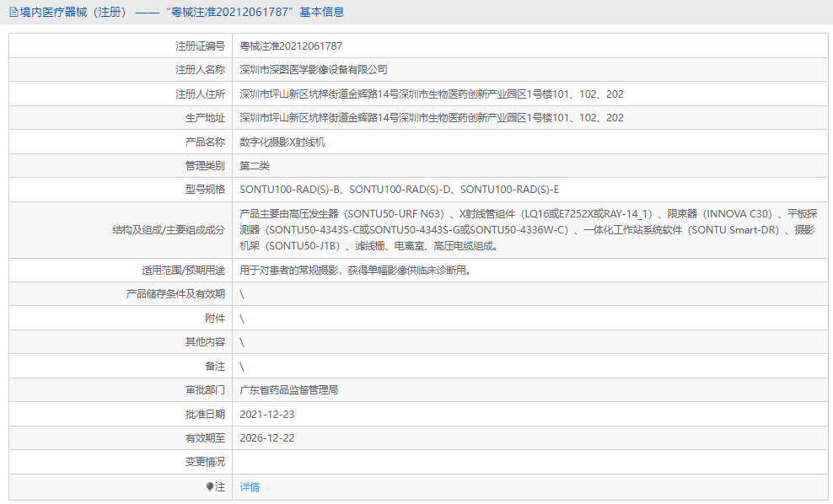Click the backslash value in 其他内容 row
833x504 pixels.
pyautogui.click(x=242, y=342)
